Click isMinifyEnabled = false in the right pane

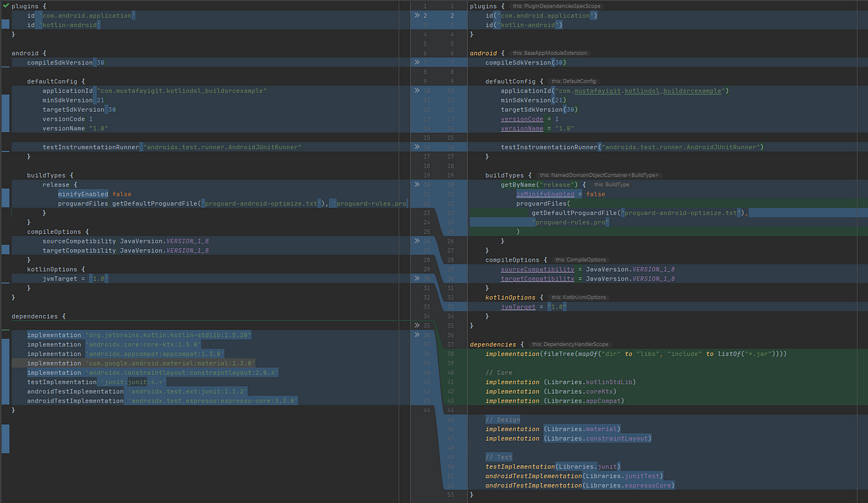click(x=561, y=194)
